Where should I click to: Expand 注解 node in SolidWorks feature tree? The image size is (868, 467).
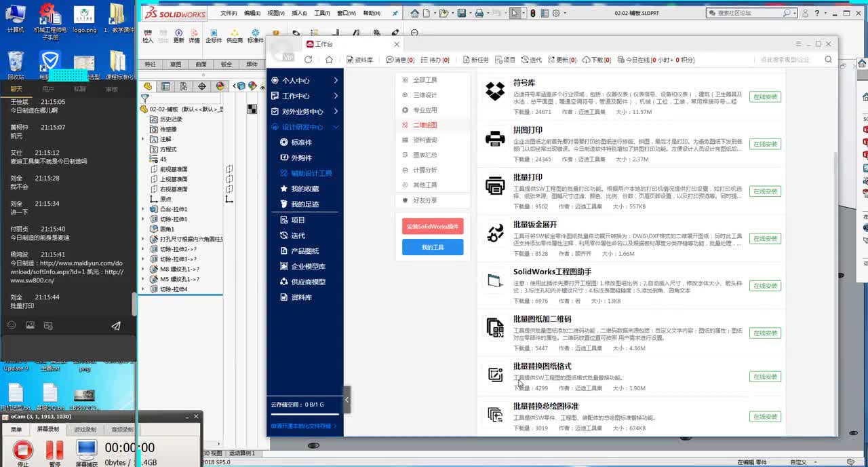143,139
